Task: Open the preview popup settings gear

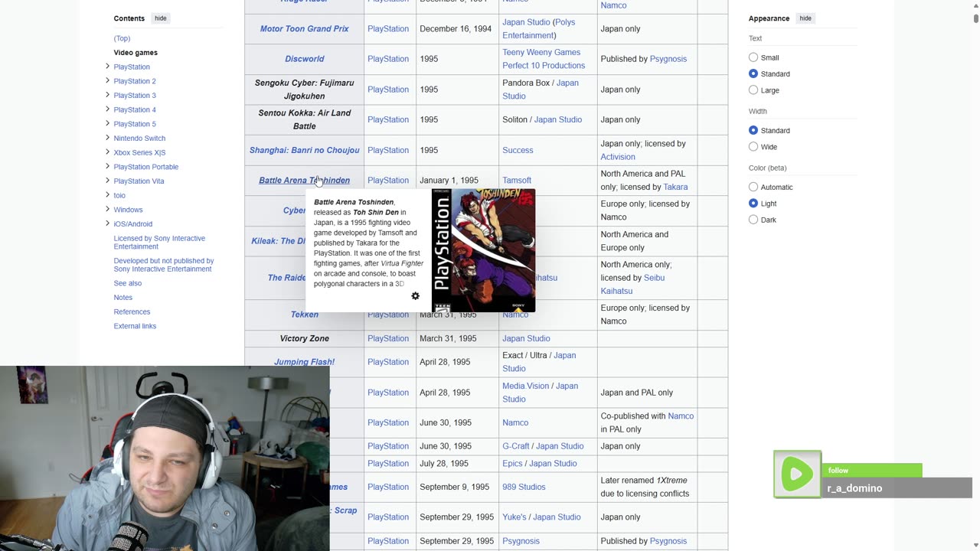Action: [x=415, y=296]
